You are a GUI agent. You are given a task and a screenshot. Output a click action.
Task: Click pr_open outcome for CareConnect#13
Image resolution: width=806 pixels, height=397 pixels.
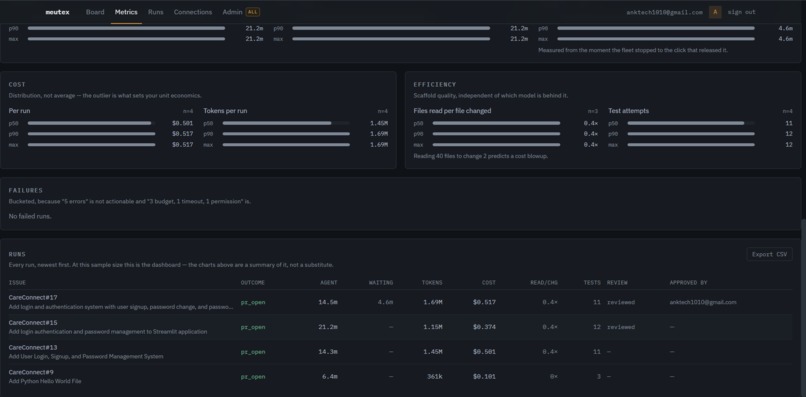coord(253,352)
